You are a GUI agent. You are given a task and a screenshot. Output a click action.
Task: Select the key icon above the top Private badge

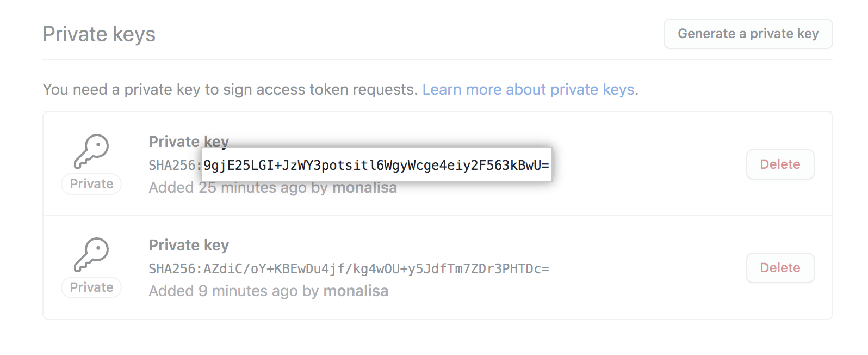tap(91, 151)
